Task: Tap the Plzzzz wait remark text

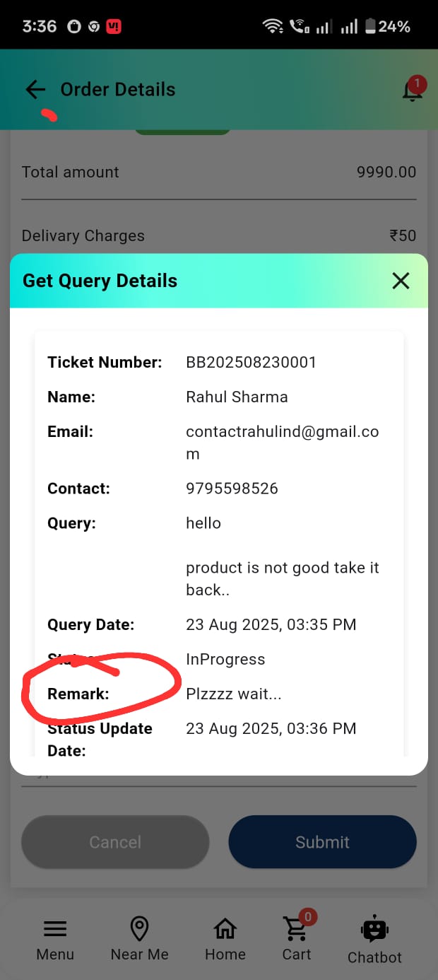Action: tap(233, 694)
